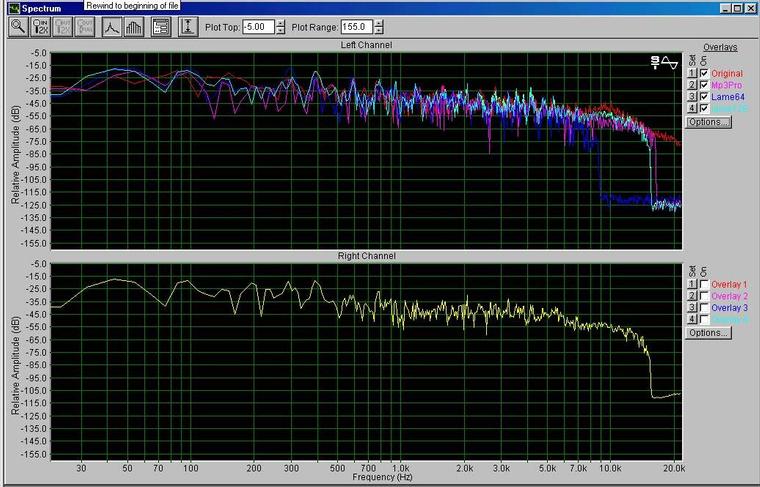Disable the Mp3Pro overlay checkbox

tap(704, 85)
